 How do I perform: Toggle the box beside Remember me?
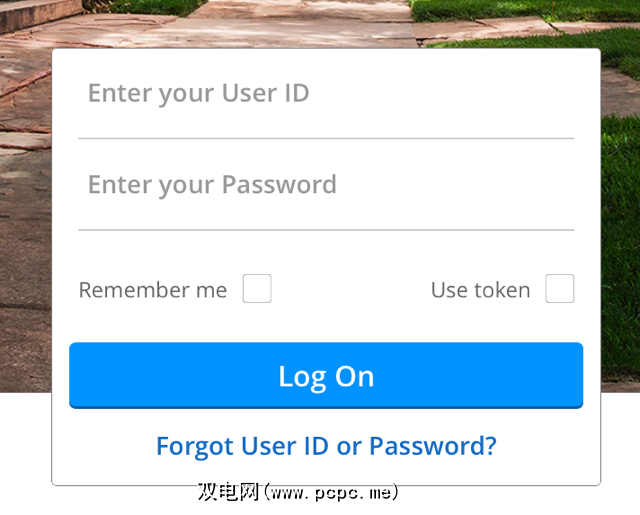click(x=257, y=289)
